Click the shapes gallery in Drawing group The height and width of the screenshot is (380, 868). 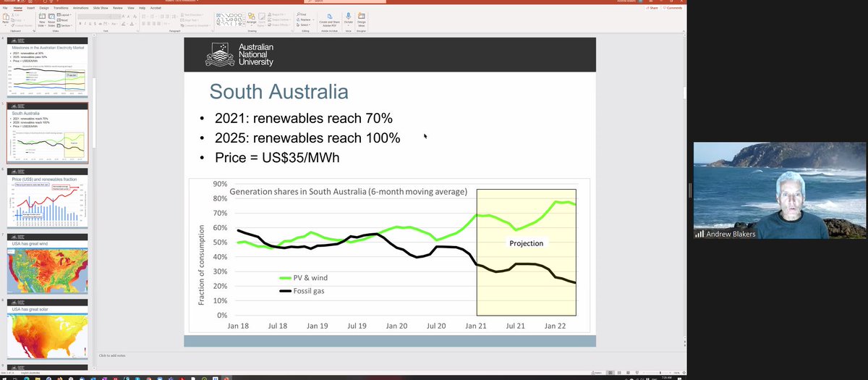pyautogui.click(x=229, y=19)
